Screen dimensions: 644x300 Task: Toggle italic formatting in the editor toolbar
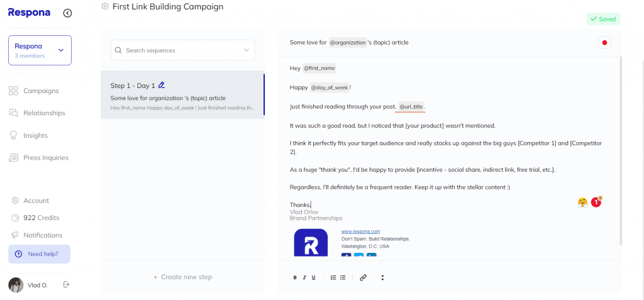click(x=304, y=278)
